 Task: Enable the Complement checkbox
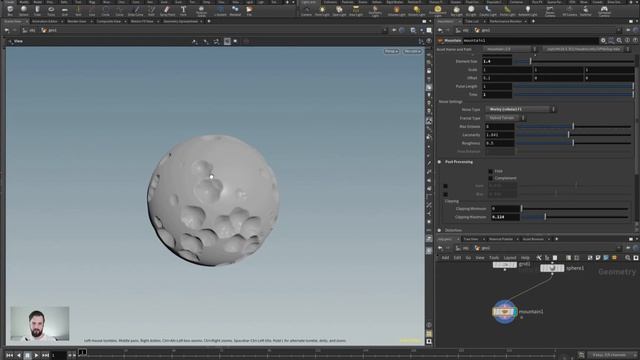coord(490,178)
